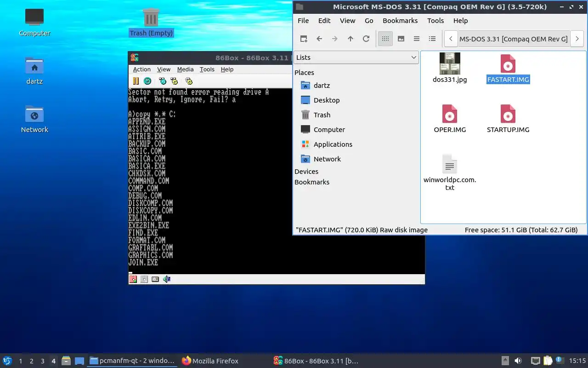Open the file manager Tools menu
Screen dimensions: 588x368
click(x=435, y=20)
